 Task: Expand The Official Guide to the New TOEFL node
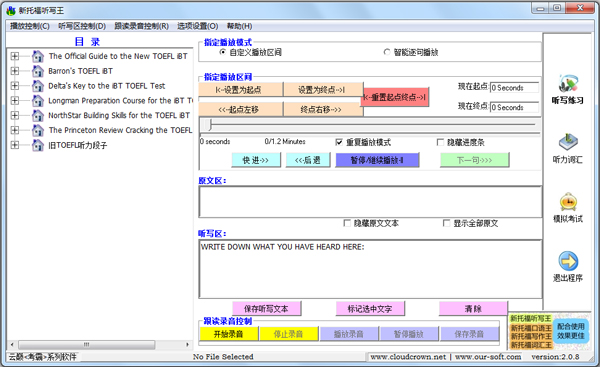pyautogui.click(x=15, y=56)
